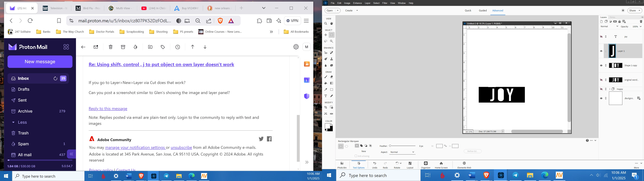Hide the Shape 1 copy layer
This screenshot has width=644, height=181.
click(x=601, y=66)
